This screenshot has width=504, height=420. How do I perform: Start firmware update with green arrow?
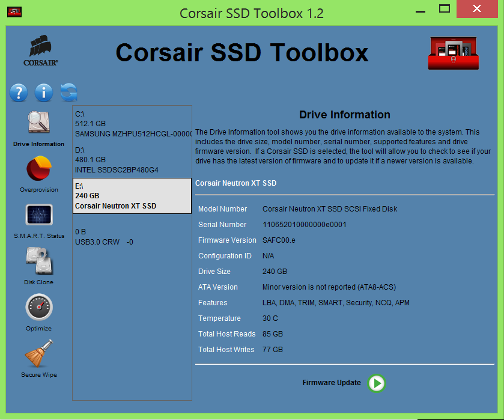coord(377,383)
